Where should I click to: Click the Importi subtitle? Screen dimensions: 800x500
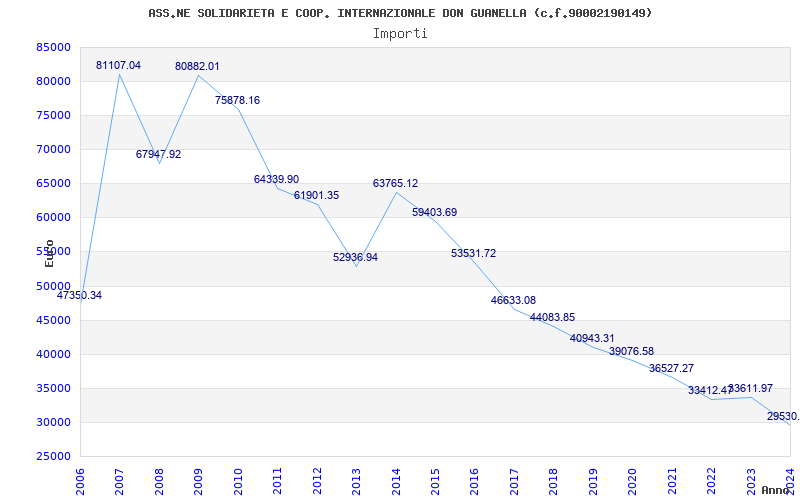(x=400, y=34)
